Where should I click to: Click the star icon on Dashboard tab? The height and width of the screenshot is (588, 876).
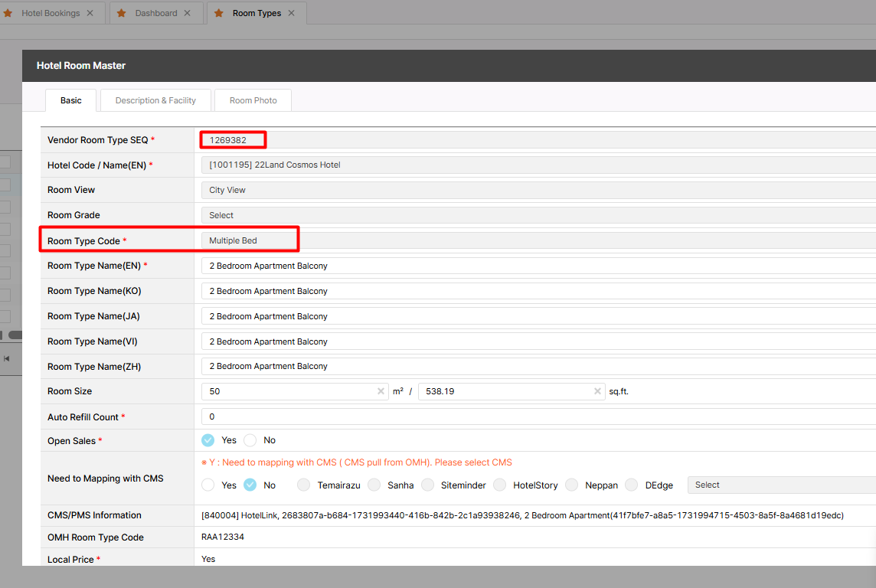(121, 13)
